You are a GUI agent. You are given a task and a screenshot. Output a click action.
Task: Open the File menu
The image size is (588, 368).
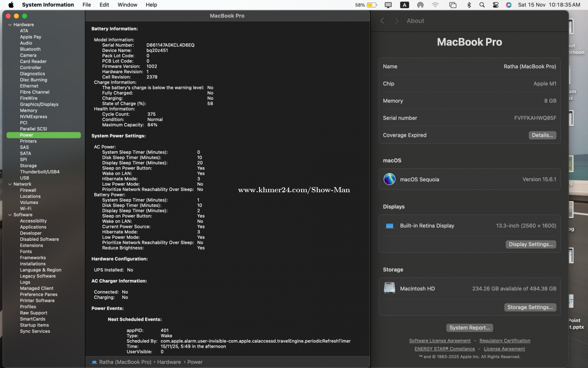click(x=87, y=5)
